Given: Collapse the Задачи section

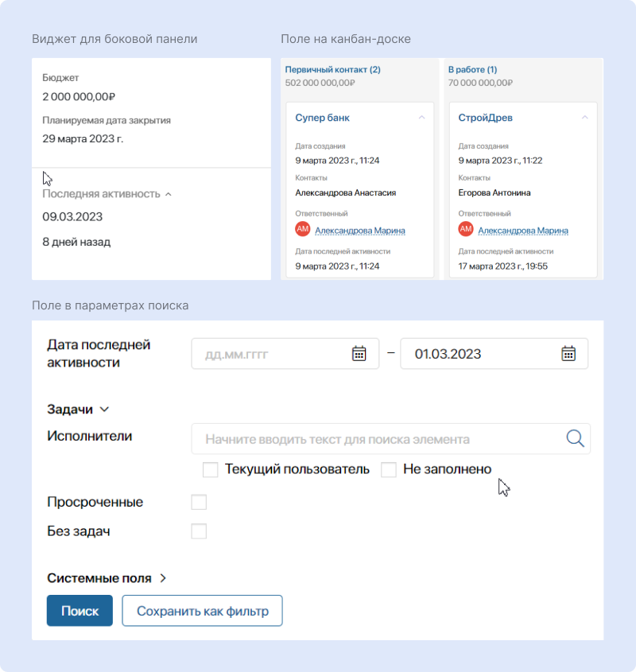Looking at the screenshot, I should 104,410.
